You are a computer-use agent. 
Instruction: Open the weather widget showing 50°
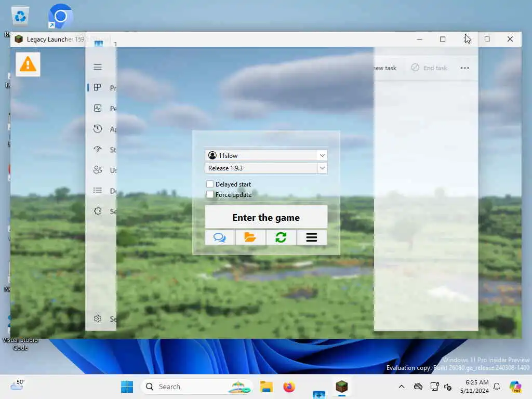tap(18, 385)
